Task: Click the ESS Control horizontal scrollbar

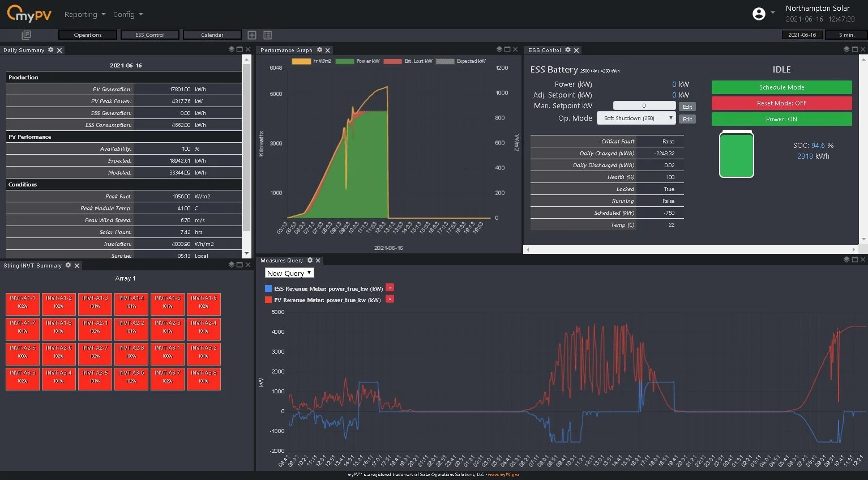Action: (x=691, y=249)
